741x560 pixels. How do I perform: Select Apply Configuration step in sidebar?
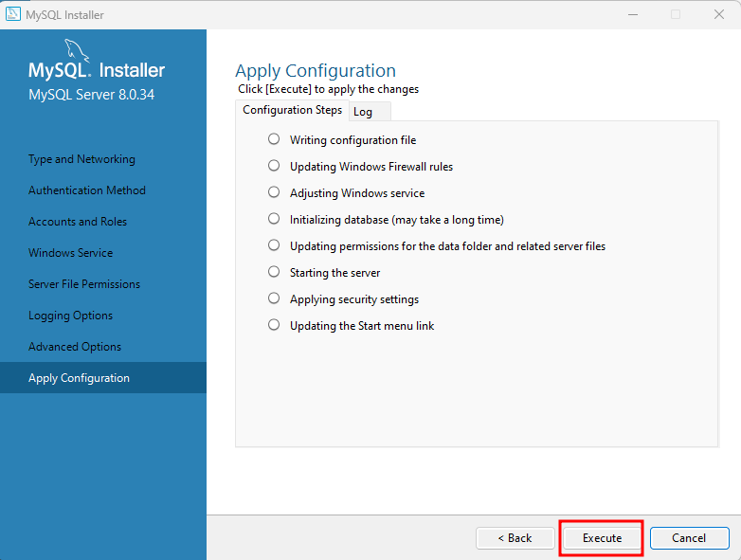[x=103, y=378]
